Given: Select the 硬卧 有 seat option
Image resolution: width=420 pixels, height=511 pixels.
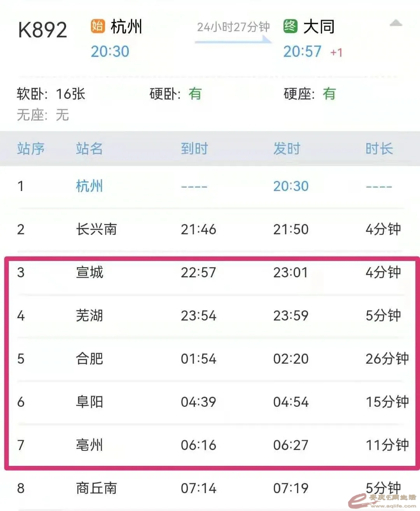Looking at the screenshot, I should [175, 94].
